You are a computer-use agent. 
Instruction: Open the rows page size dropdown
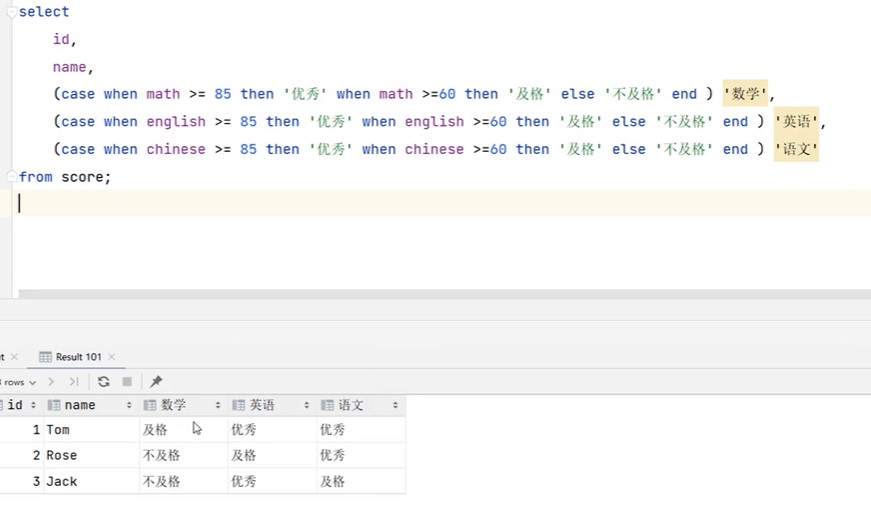(18, 382)
